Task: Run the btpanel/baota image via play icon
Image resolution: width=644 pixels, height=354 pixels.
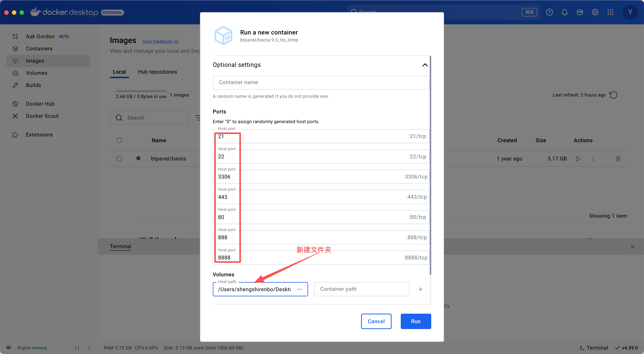Action: [x=578, y=159]
